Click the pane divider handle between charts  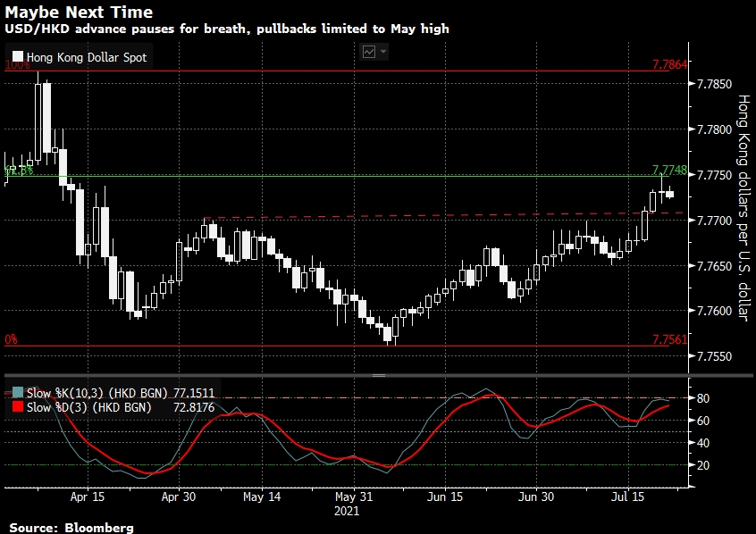click(x=378, y=376)
